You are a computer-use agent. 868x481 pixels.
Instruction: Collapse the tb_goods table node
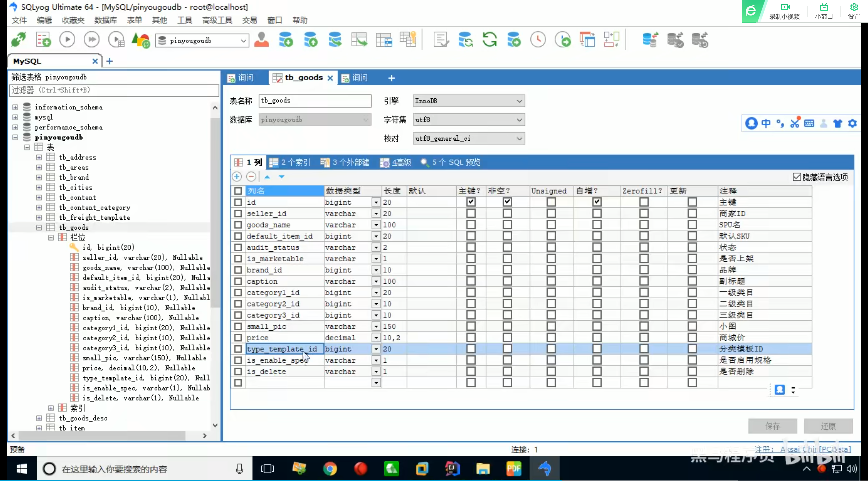pyautogui.click(x=39, y=227)
